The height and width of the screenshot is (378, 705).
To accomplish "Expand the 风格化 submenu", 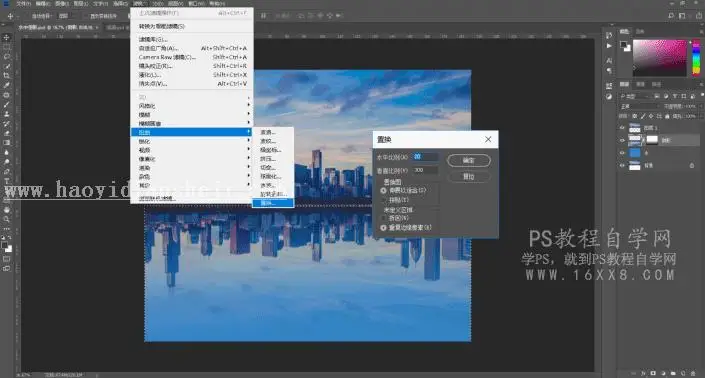I will click(x=192, y=106).
